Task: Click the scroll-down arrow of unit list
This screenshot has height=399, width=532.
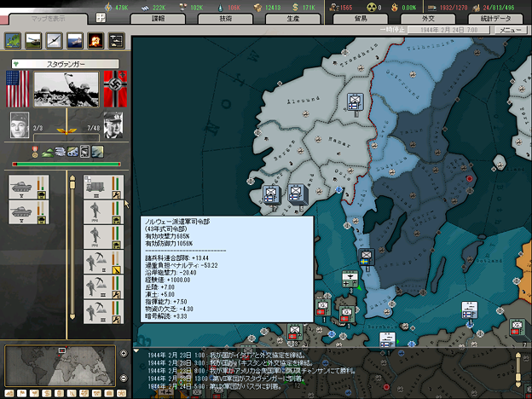Action: pos(72,316)
